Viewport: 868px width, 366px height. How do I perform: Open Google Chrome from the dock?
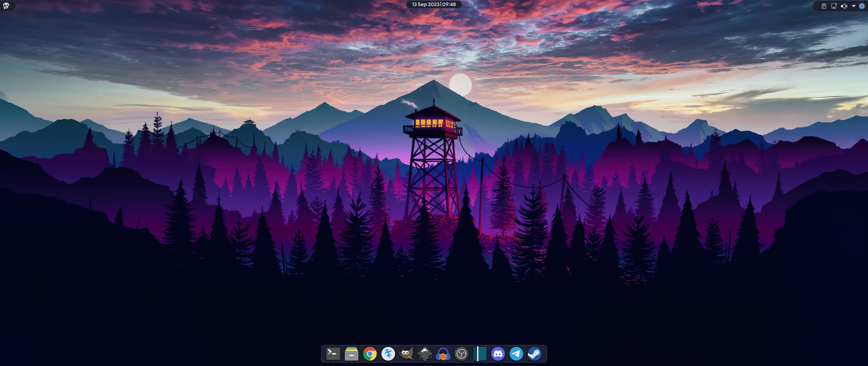pyautogui.click(x=370, y=354)
